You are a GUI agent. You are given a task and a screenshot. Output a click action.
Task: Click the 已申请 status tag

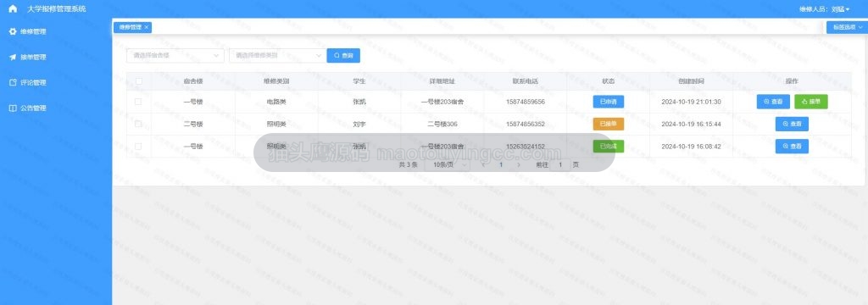[609, 102]
